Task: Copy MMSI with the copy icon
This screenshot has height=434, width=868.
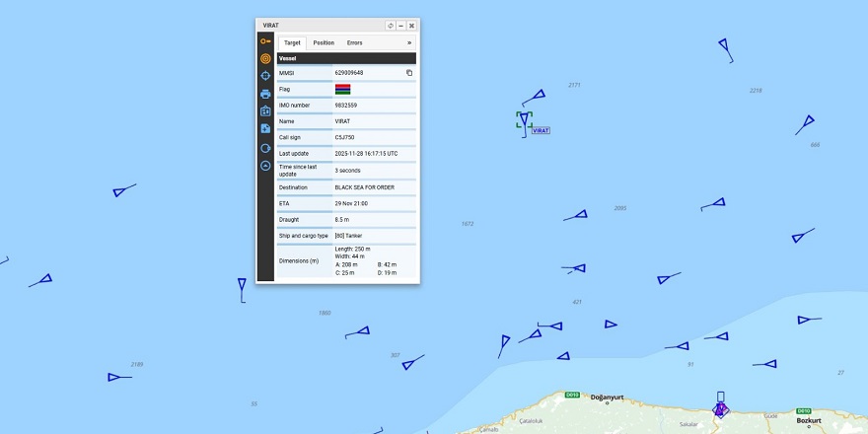Action: tap(409, 73)
